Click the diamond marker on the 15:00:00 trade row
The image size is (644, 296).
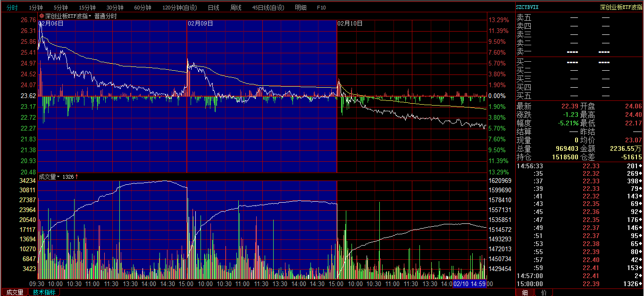pyautogui.click(x=640, y=284)
